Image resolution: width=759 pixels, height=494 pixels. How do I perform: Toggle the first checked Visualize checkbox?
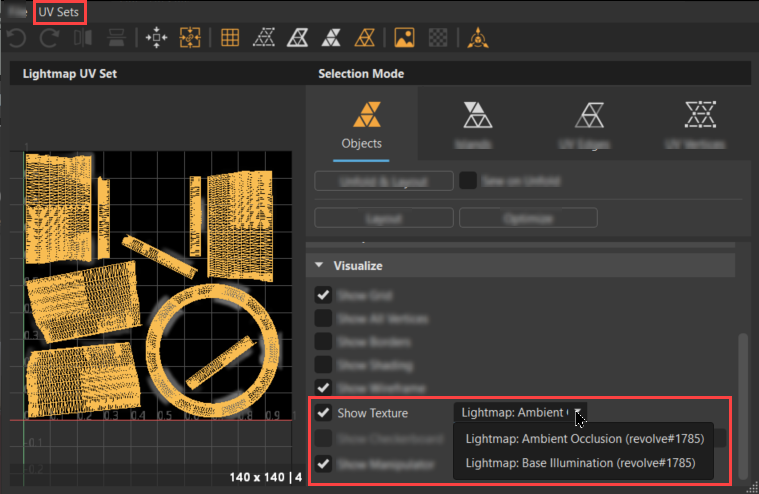[x=323, y=295]
